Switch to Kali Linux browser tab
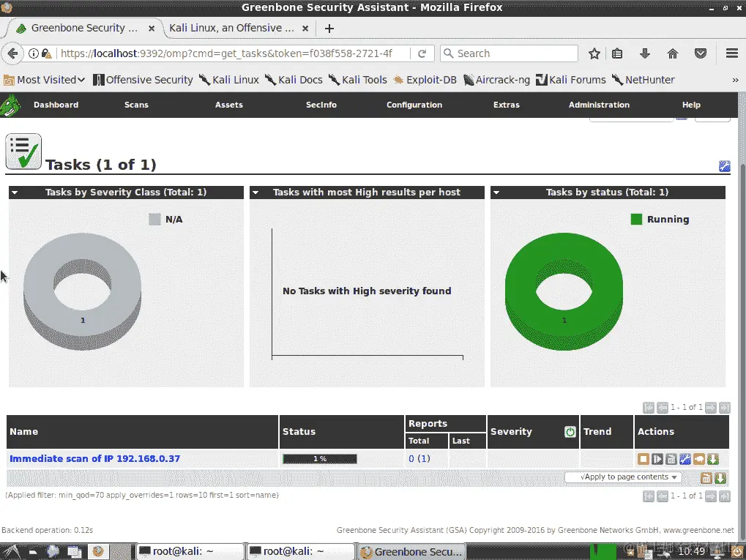The image size is (746, 560). click(x=231, y=28)
